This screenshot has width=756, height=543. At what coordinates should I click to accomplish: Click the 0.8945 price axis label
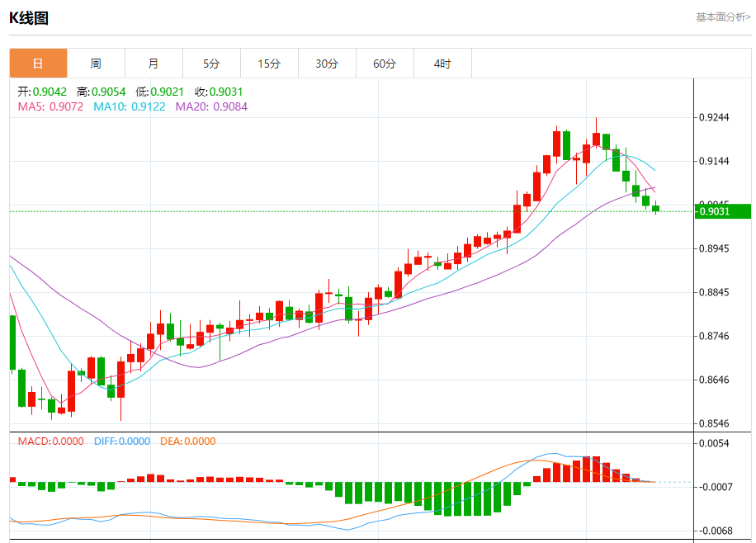(x=714, y=248)
